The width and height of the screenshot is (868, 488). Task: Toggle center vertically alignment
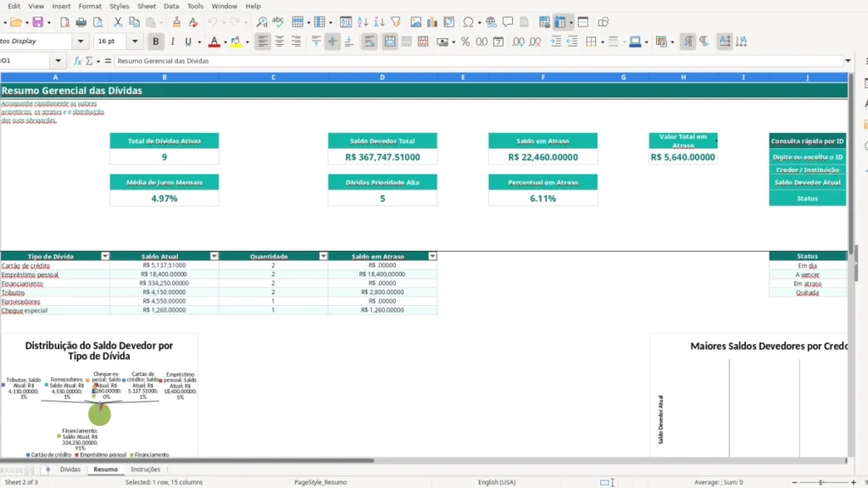(x=332, y=42)
